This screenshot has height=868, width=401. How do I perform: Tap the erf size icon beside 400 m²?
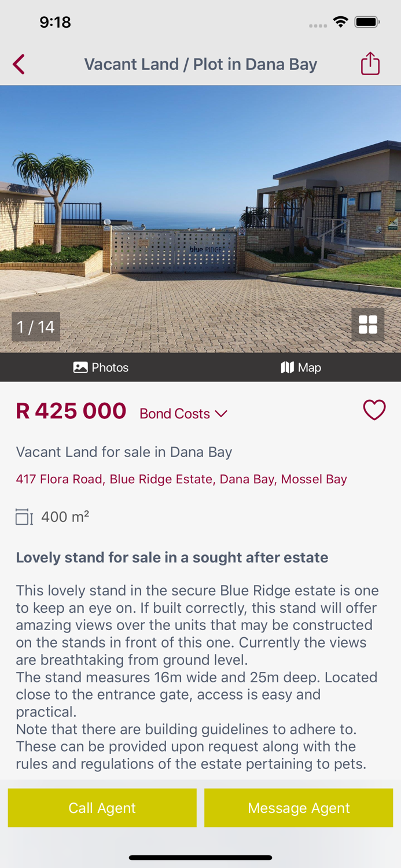(22, 516)
